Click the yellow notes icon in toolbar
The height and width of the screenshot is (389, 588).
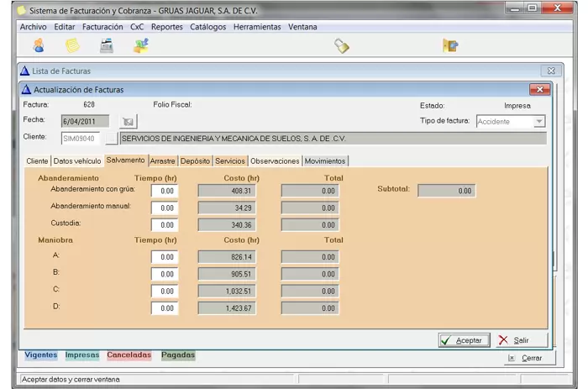(x=73, y=46)
